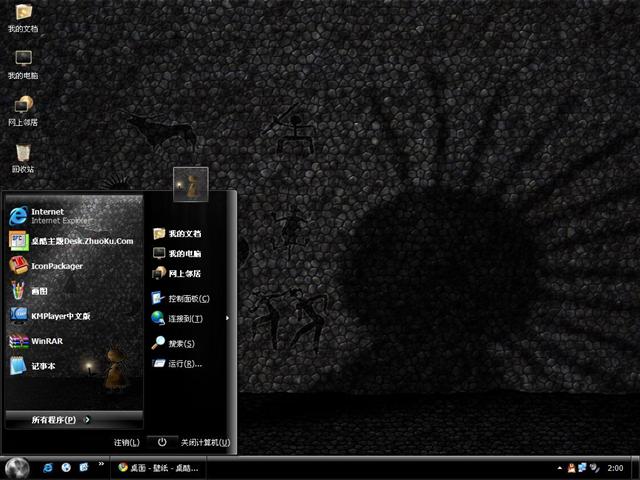Image resolution: width=640 pixels, height=480 pixels.
Task: Expand the quick launch overflow chevron
Action: 100,466
